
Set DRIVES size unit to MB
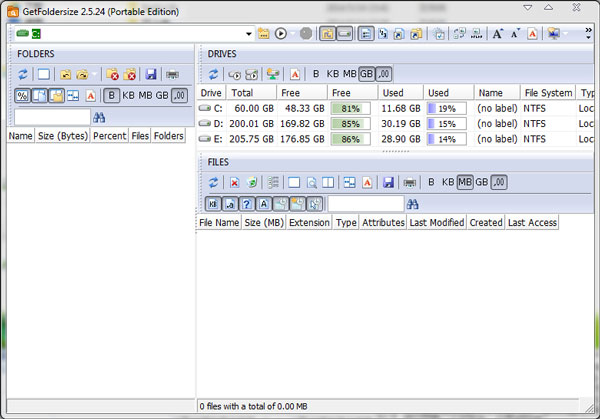[x=349, y=74]
